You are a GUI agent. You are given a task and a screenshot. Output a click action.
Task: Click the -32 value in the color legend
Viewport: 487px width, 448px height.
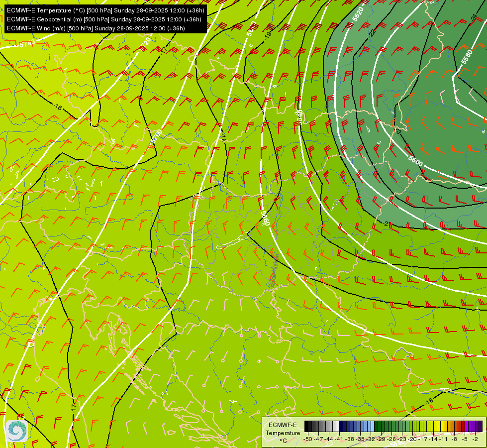point(371,439)
